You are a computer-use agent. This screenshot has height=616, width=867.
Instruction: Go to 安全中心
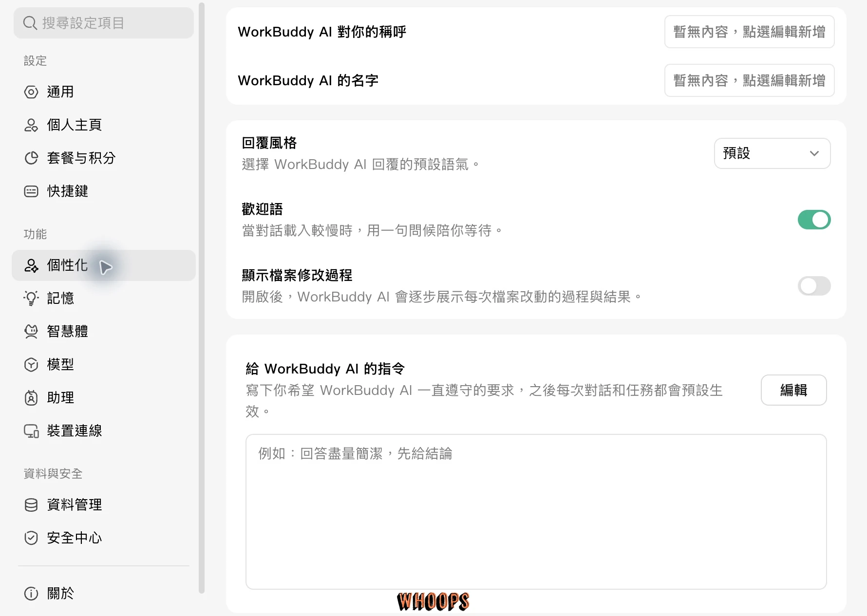pos(104,538)
